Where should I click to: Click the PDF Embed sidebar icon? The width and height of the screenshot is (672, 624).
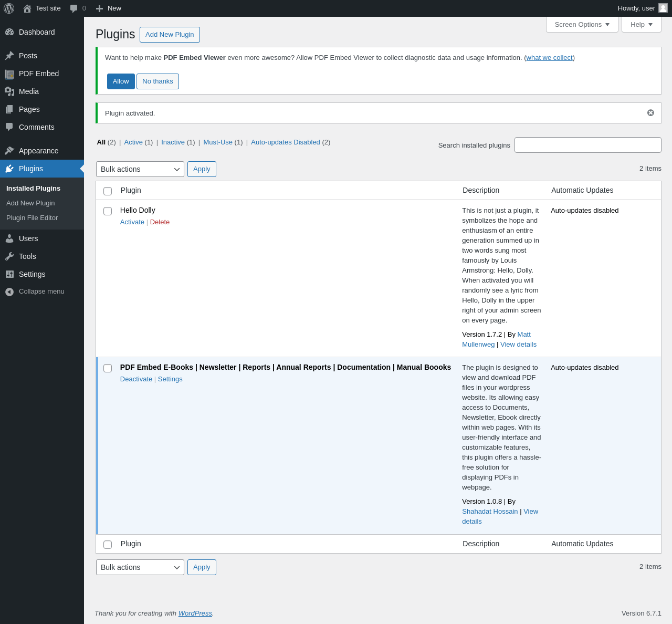tap(9, 74)
